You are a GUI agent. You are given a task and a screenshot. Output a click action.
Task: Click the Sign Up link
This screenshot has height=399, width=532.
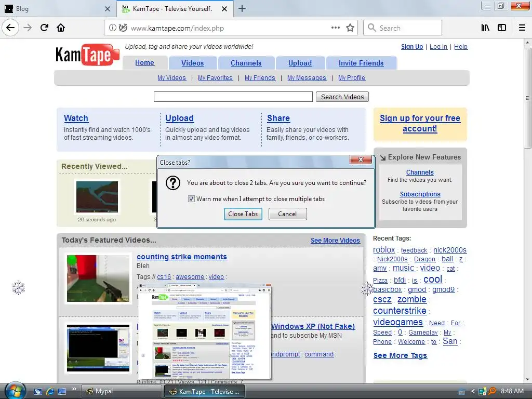tap(412, 47)
